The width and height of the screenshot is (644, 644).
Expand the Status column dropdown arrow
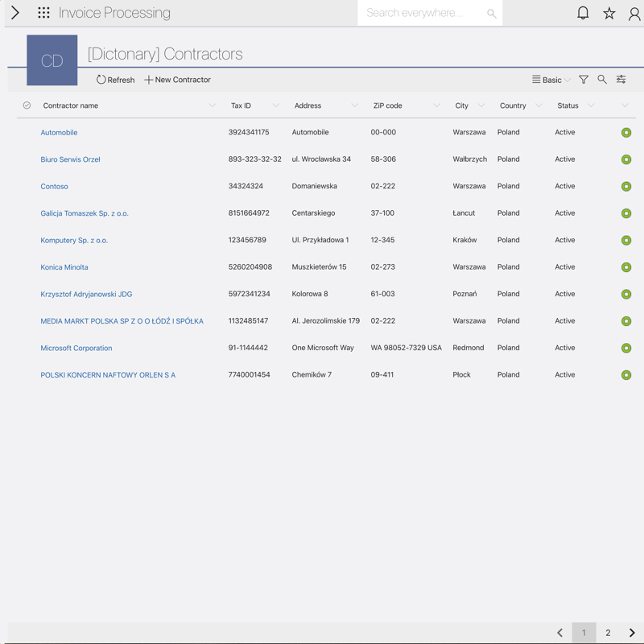point(591,105)
